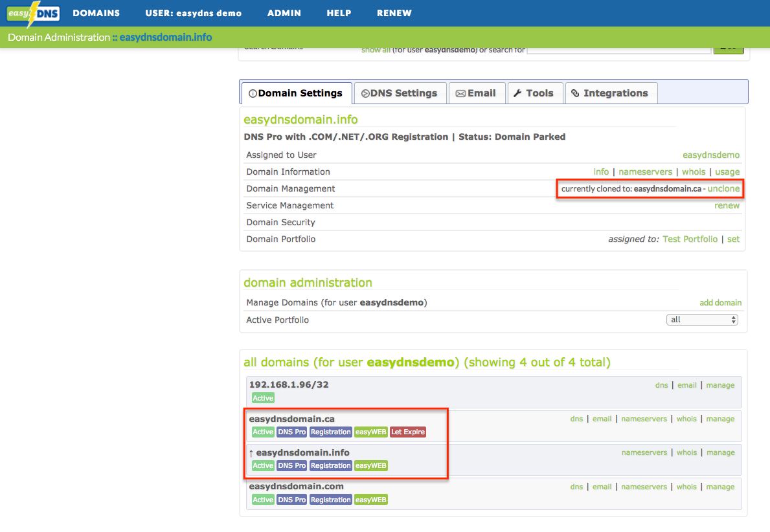
Task: Click easydnsdomain.info breadcrumb link
Action: pos(166,38)
